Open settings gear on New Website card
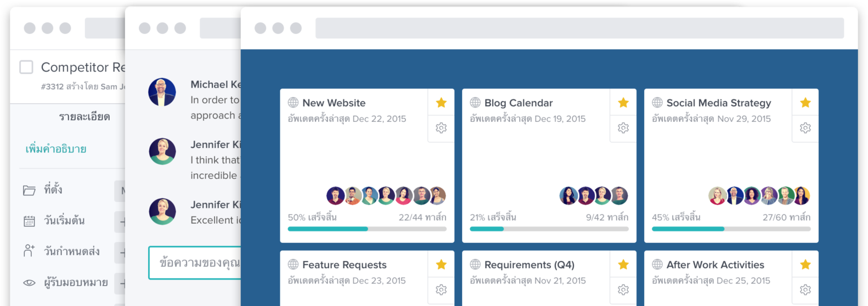Viewport: 868px width, 306px height. click(x=441, y=128)
